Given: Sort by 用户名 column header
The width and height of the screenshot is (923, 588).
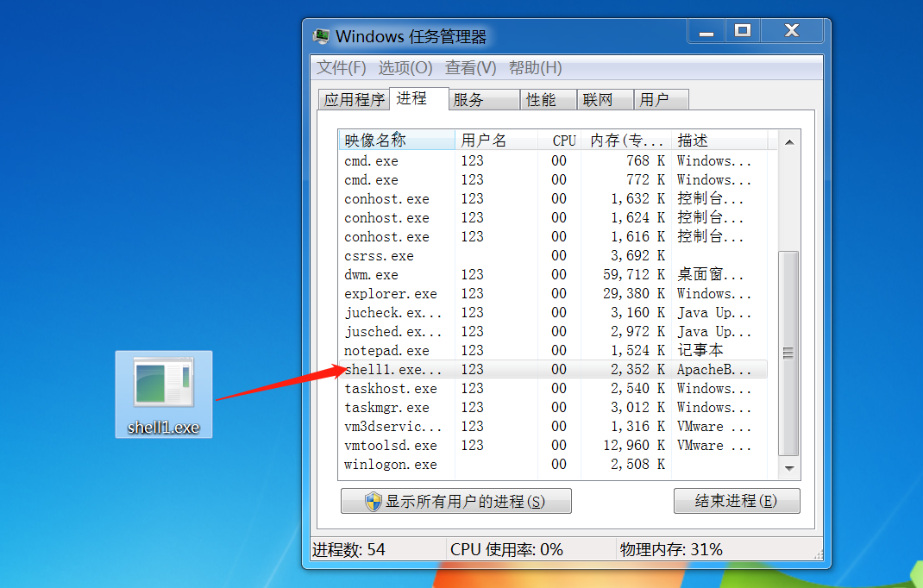Looking at the screenshot, I should (496, 140).
